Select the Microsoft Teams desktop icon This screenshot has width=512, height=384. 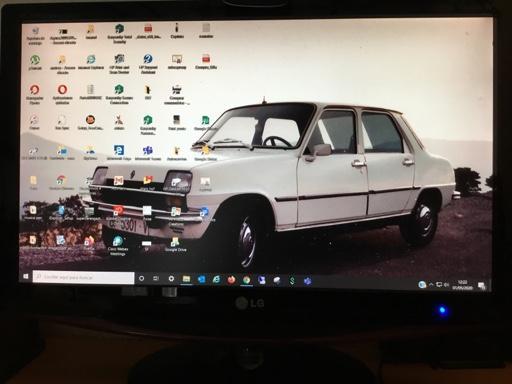coord(148,153)
